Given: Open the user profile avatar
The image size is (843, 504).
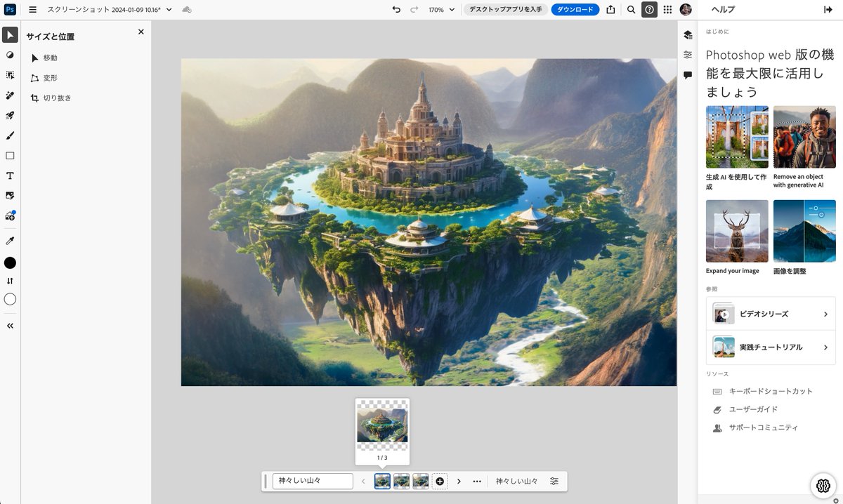Looking at the screenshot, I should [686, 10].
